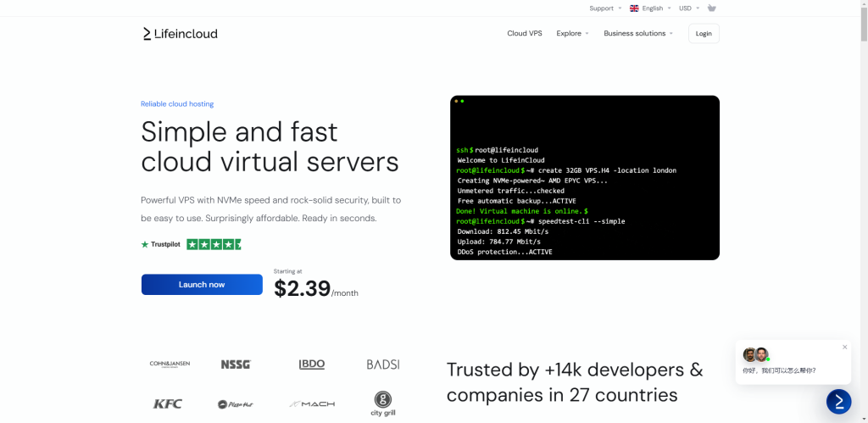This screenshot has width=868, height=423.
Task: Go to Cloud VPS page
Action: click(x=525, y=34)
